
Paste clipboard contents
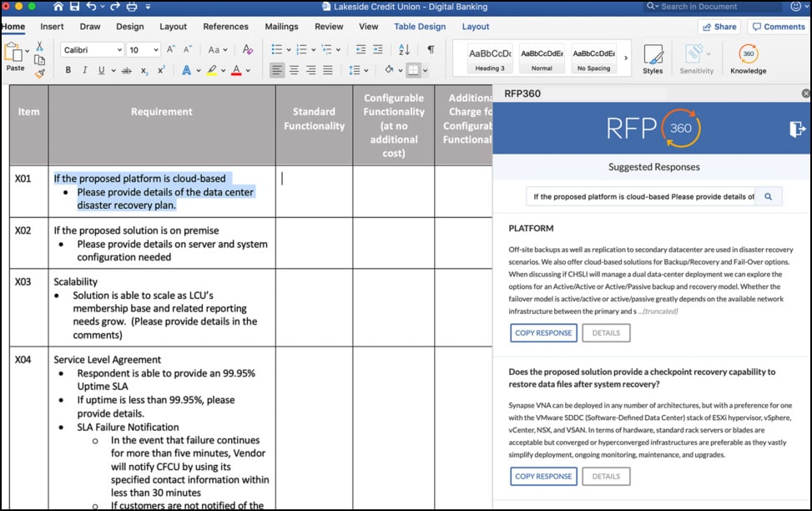14,57
